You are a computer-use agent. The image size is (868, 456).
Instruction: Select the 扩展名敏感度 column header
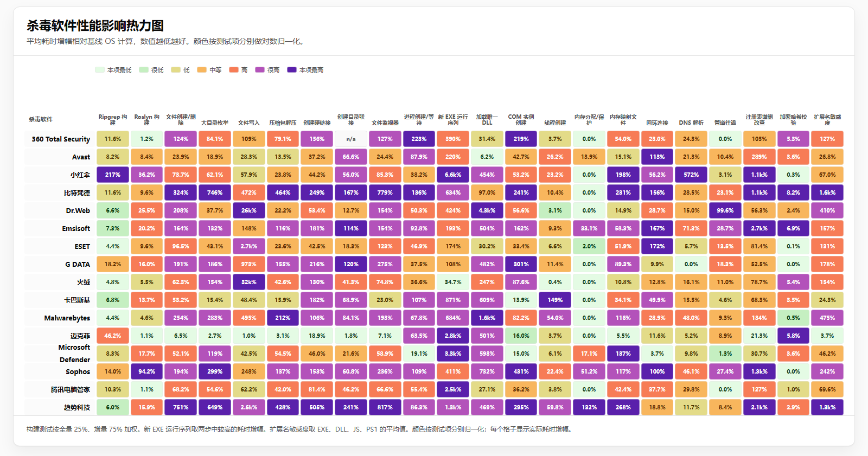(827, 120)
